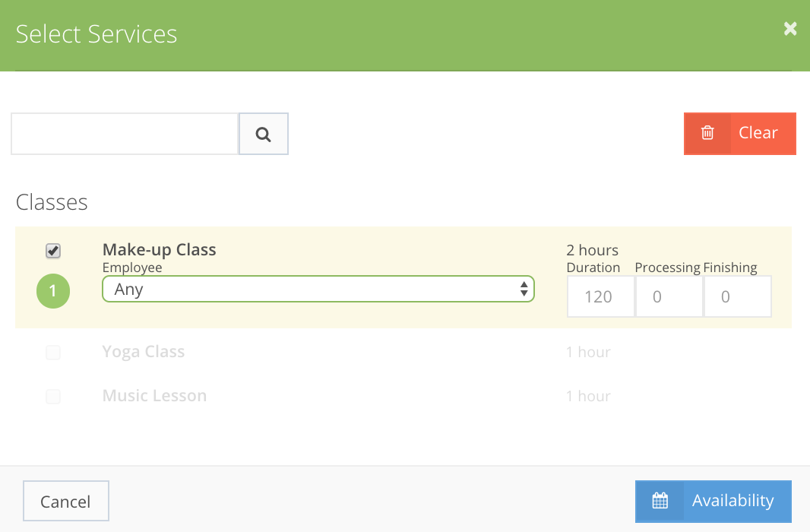Click the green number 1 badge
Screen dimensions: 810x532
(x=53, y=291)
